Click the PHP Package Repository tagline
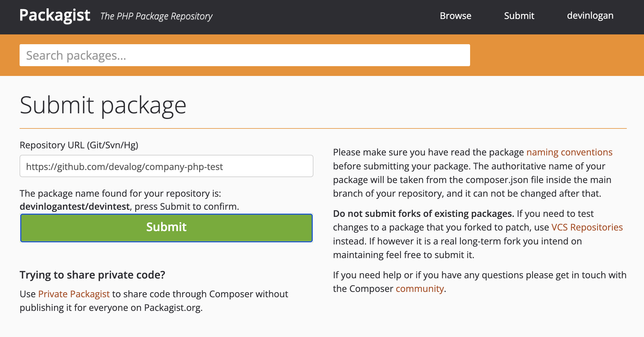 (156, 16)
